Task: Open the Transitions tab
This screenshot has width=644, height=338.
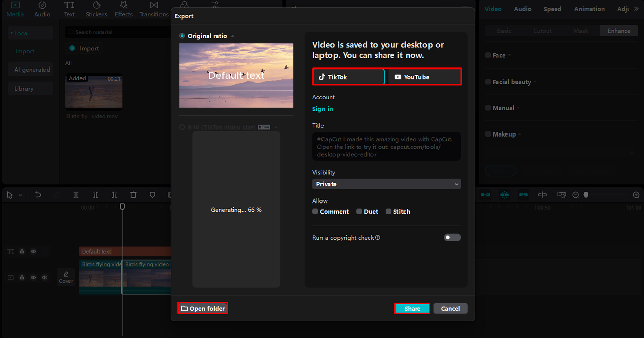Action: (x=154, y=9)
